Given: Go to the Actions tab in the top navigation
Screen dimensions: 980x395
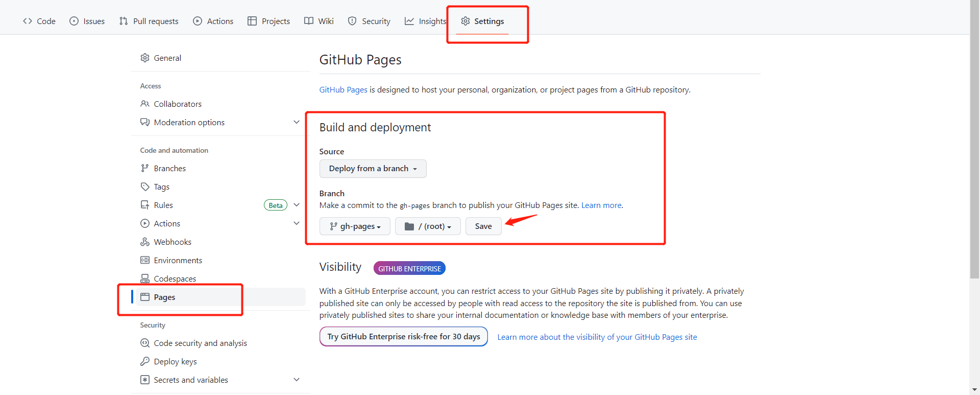Looking at the screenshot, I should (x=213, y=21).
